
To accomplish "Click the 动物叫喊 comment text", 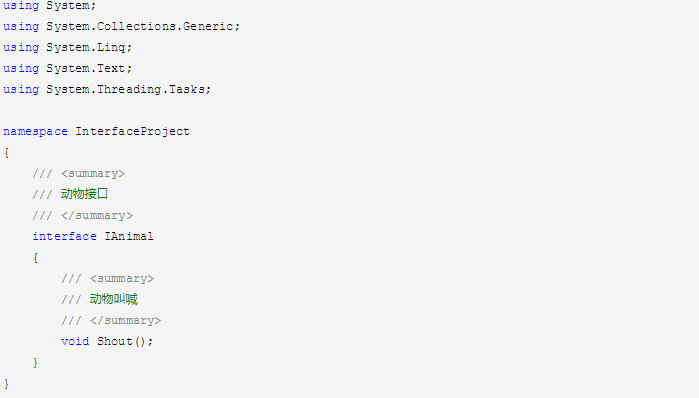I will pos(114,299).
